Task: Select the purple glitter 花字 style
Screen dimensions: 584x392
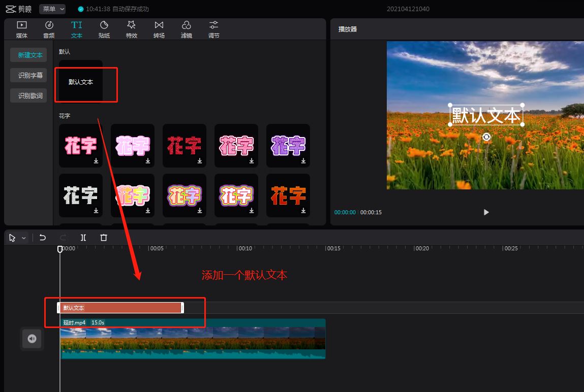Action: 288,145
